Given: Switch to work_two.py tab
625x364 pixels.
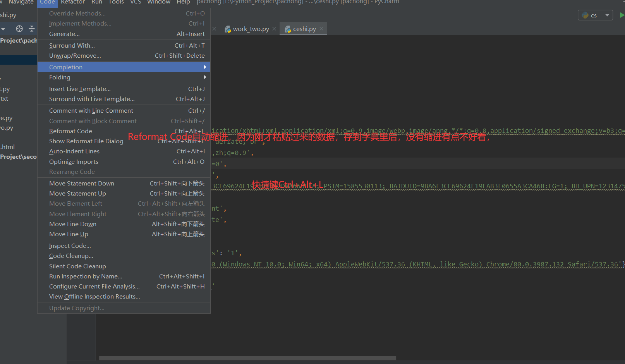Looking at the screenshot, I should pyautogui.click(x=251, y=29).
